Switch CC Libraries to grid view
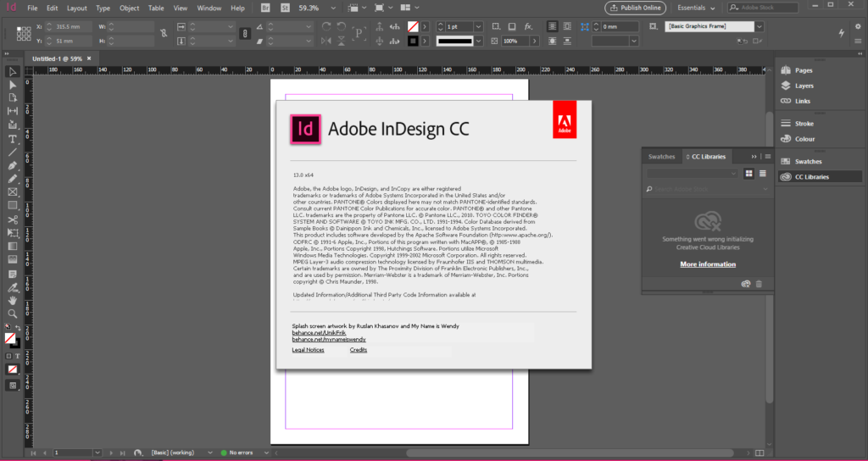This screenshot has height=461, width=868. [x=749, y=174]
